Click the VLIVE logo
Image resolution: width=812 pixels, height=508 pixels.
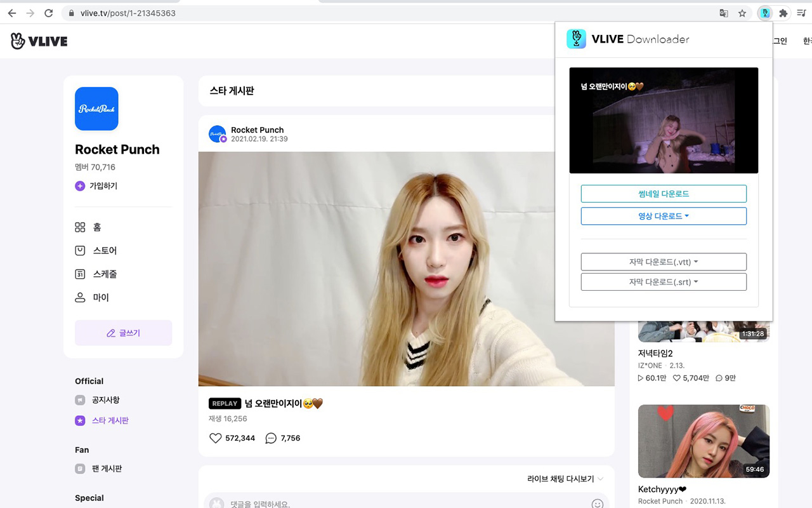(38, 41)
